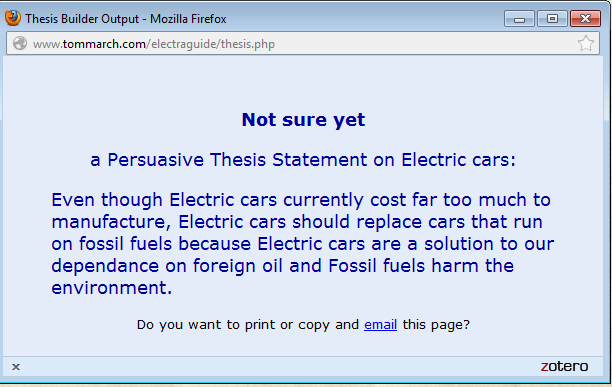
Task: Click the word 'environment.' in the thesis
Action: pyautogui.click(x=112, y=288)
